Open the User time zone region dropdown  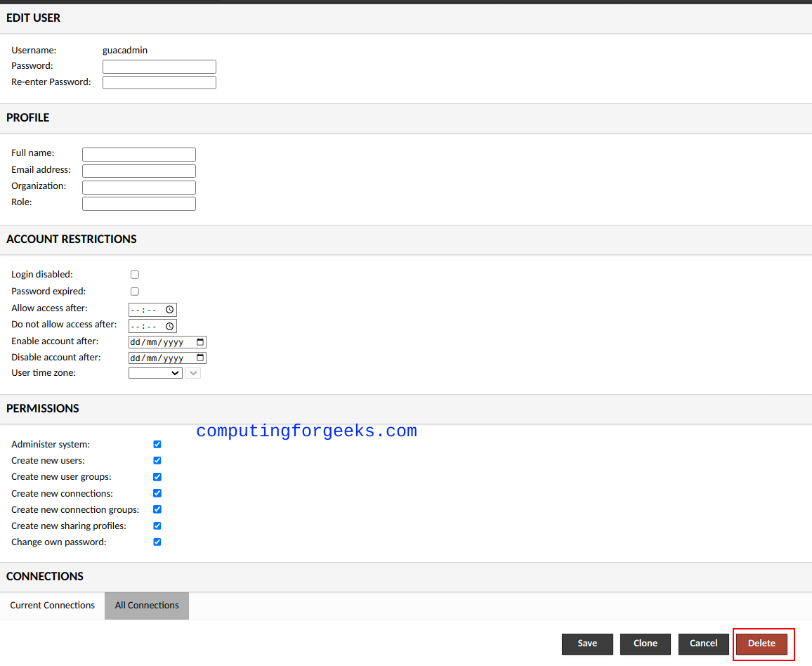155,374
